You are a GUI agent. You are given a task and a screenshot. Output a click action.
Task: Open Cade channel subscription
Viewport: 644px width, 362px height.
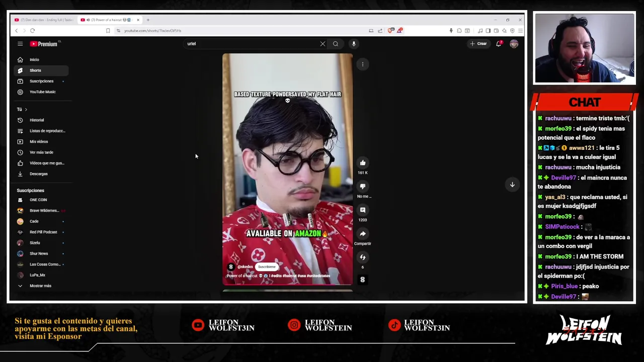click(x=41, y=221)
